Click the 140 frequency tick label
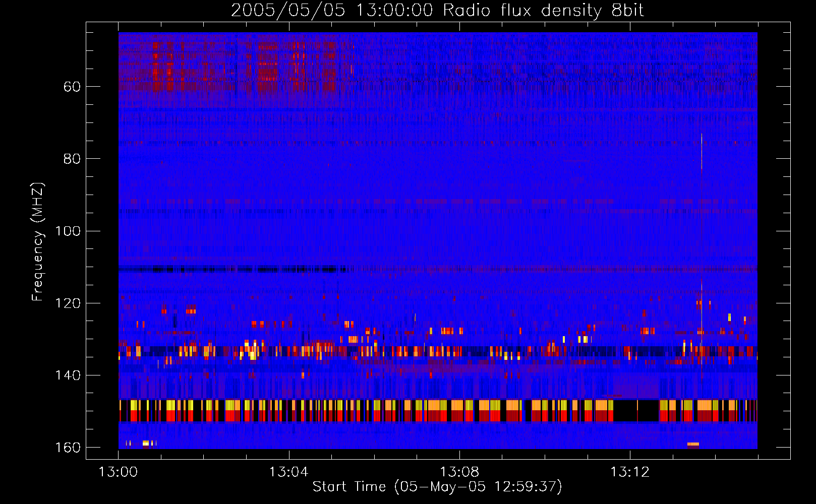 [68, 375]
